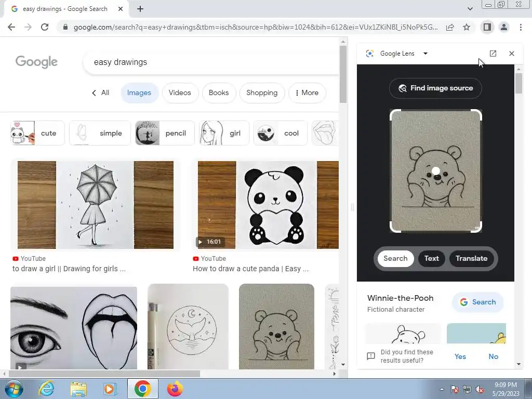Show hidden system tray icons
The width and height of the screenshot is (532, 399).
tap(442, 389)
